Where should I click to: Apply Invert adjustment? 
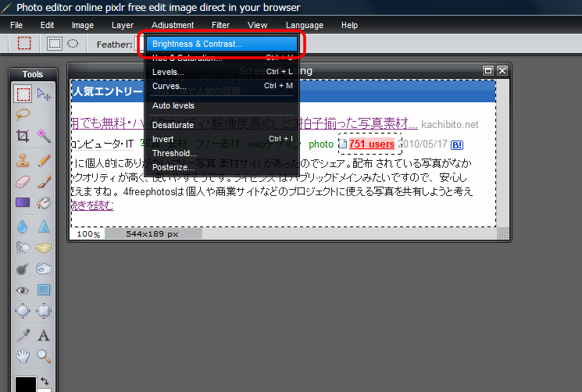222,139
